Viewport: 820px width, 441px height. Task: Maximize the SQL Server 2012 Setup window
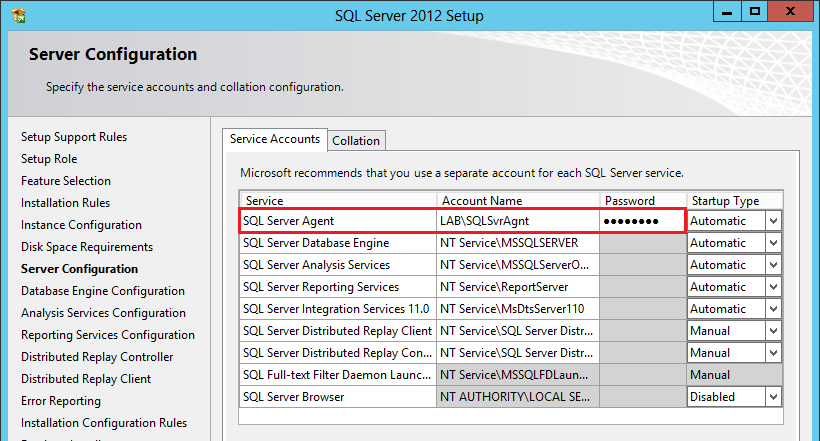(755, 11)
